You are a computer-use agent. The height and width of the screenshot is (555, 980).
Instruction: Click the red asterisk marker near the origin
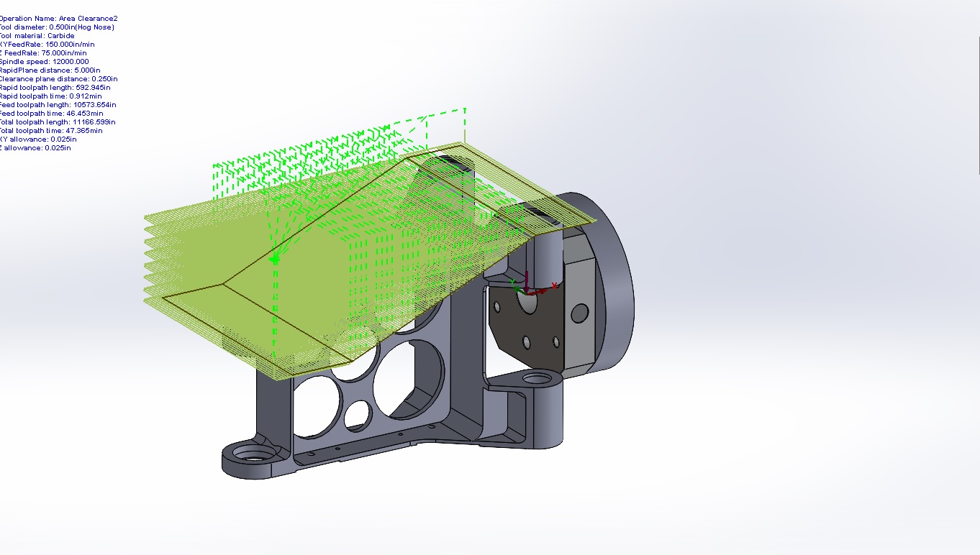pyautogui.click(x=554, y=285)
